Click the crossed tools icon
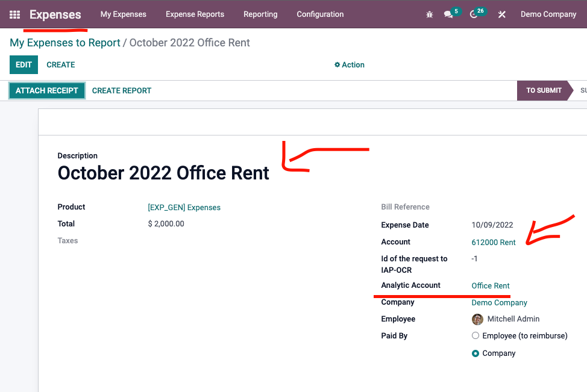Screen dimensions: 587x392 (x=501, y=14)
